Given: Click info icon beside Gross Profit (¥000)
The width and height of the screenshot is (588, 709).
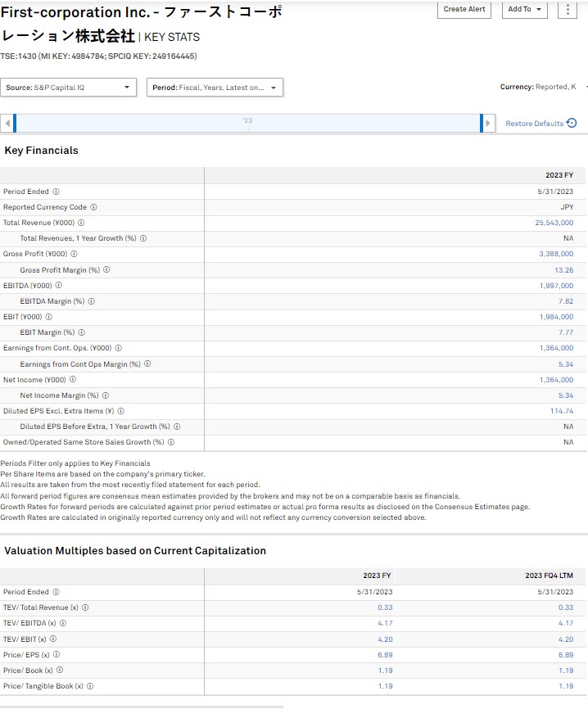Looking at the screenshot, I should 75,254.
